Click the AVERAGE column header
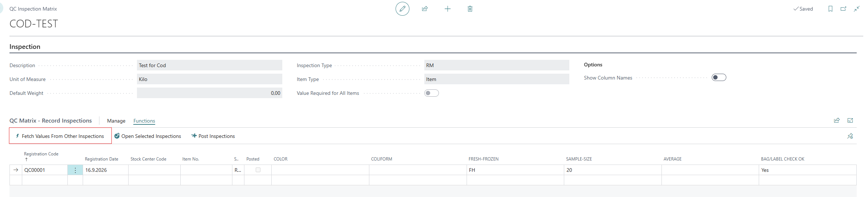Viewport: 868px width, 197px height. [672, 159]
